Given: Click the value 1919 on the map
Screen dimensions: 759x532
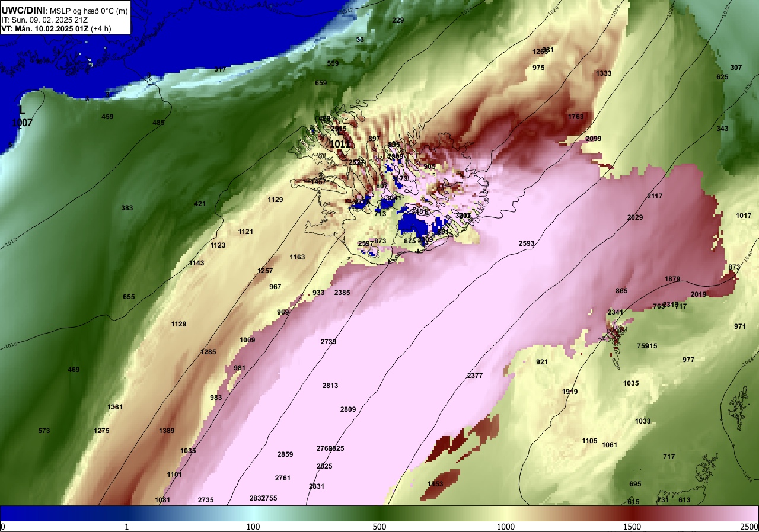Looking at the screenshot, I should click(570, 392).
